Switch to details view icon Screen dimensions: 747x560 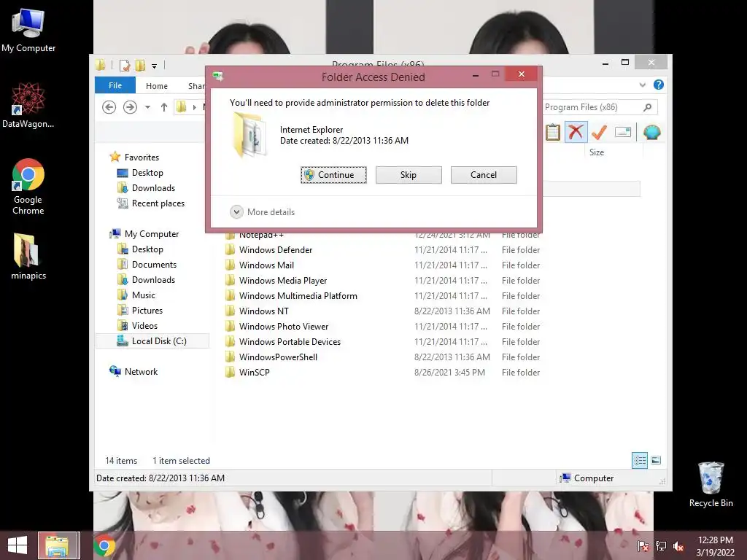(x=640, y=461)
